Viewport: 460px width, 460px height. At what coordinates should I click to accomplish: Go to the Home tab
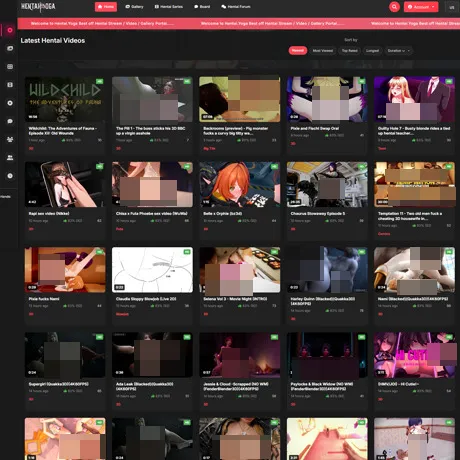click(106, 7)
